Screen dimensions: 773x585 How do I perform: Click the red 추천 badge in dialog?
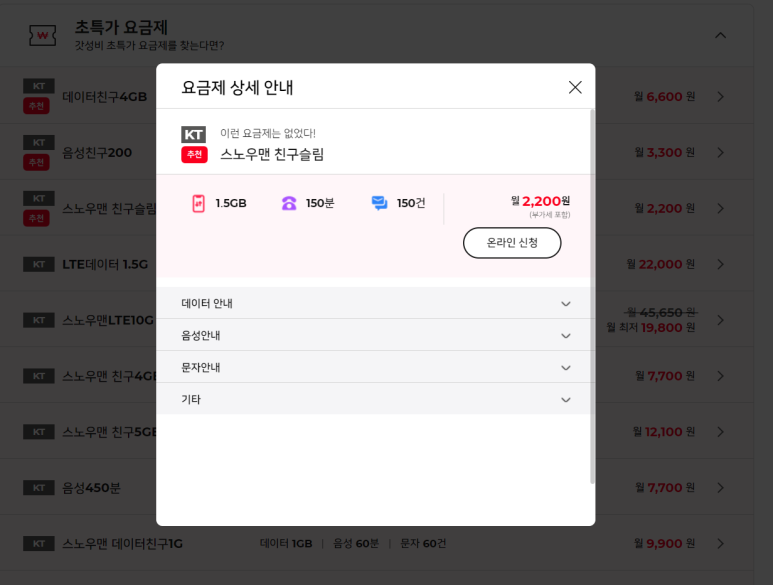(194, 154)
